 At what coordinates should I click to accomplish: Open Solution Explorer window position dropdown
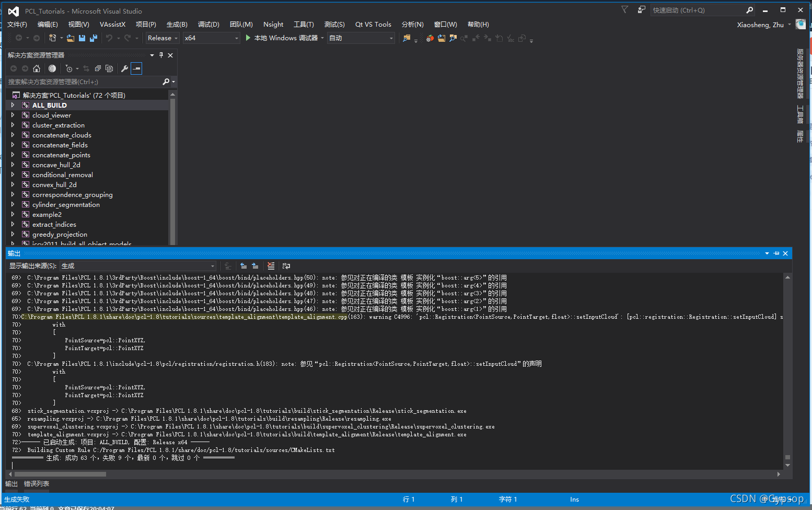click(x=152, y=55)
